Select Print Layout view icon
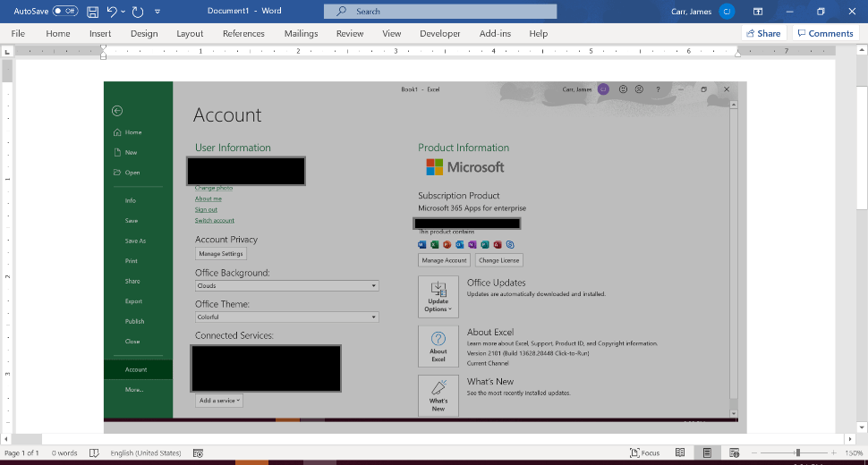The width and height of the screenshot is (868, 465). (707, 452)
